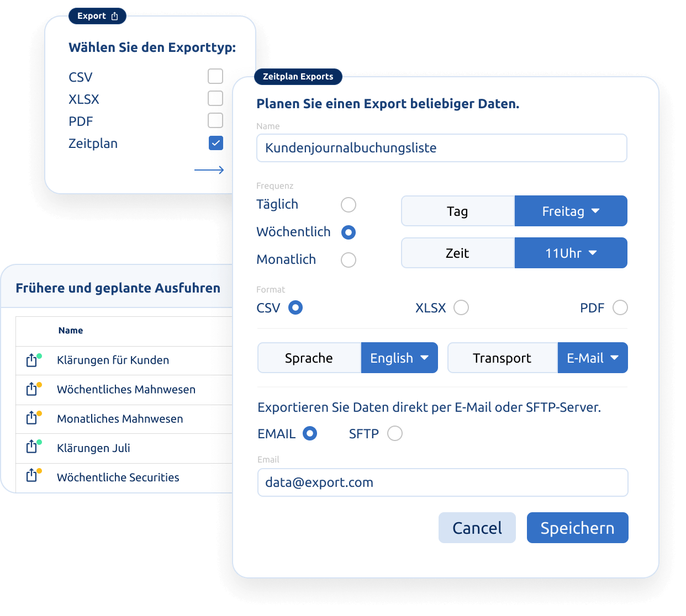Open the Freitag day dropdown
Image resolution: width=686 pixels, height=616 pixels.
tap(571, 211)
